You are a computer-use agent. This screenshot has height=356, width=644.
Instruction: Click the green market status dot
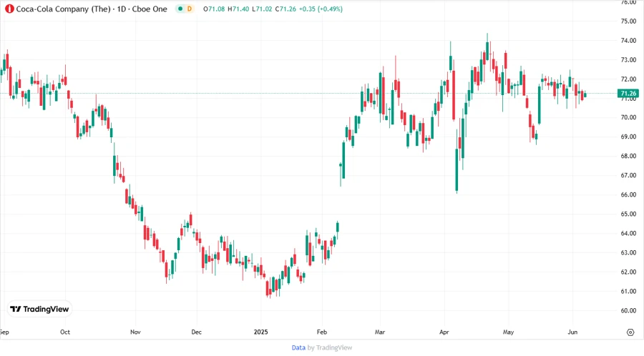coord(180,9)
